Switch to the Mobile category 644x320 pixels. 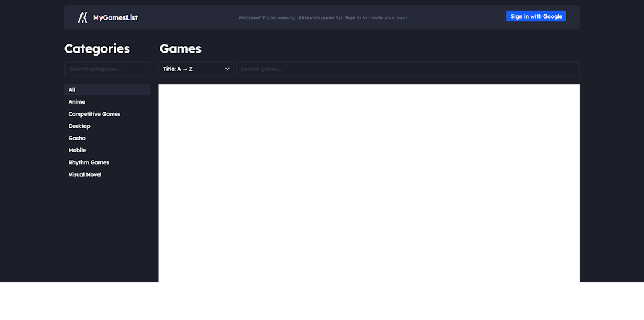tap(77, 150)
